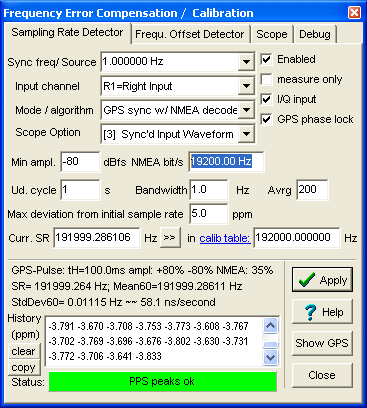Expand the Mode / algorithm dropdown
The width and height of the screenshot is (367, 408).
(246, 110)
